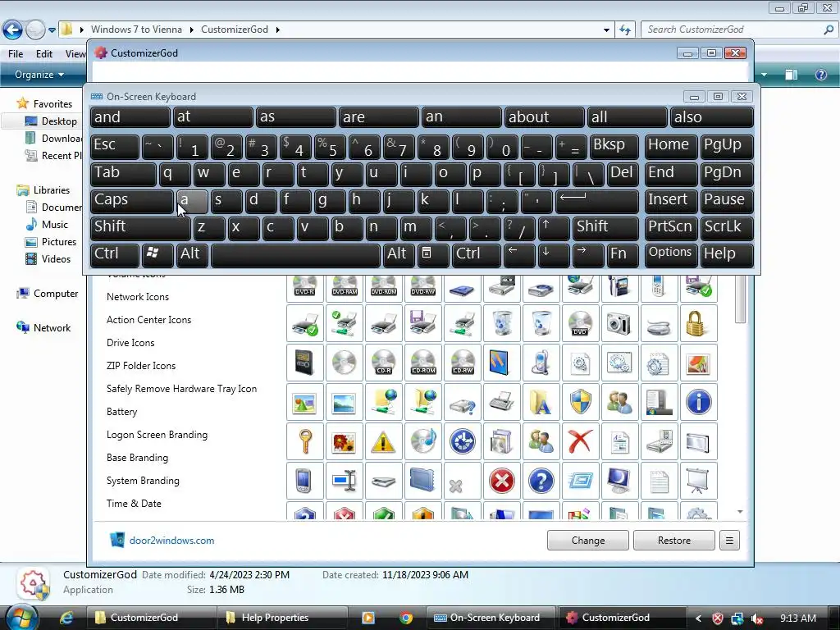Pick the blue info circle icon
Screen dimensions: 840x630
point(698,402)
